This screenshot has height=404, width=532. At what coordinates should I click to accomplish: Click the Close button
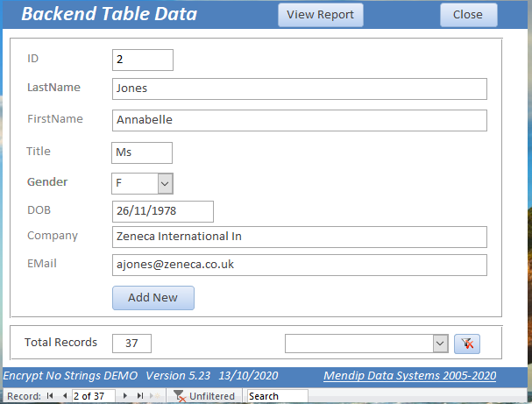(468, 15)
